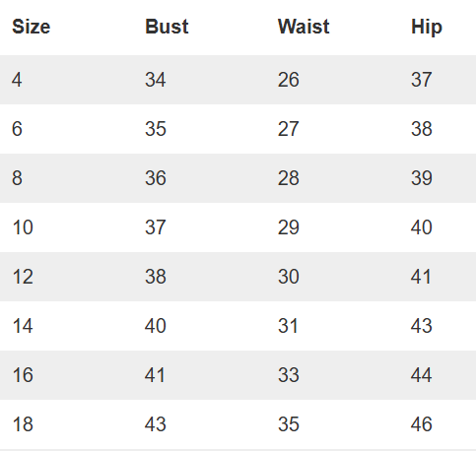Click hip value 46 in size 18 row
This screenshot has width=476, height=451.
coord(422,424)
